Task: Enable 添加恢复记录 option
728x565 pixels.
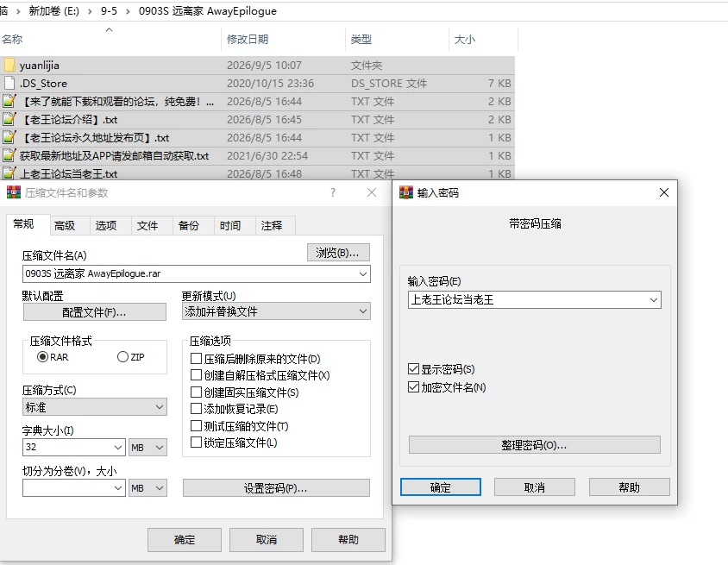Action: pos(196,409)
